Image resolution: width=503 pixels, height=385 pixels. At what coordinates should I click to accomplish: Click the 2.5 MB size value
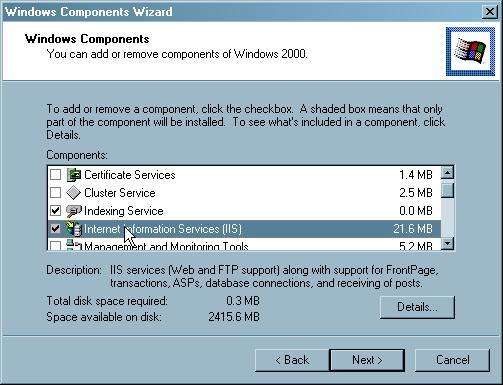pos(416,193)
